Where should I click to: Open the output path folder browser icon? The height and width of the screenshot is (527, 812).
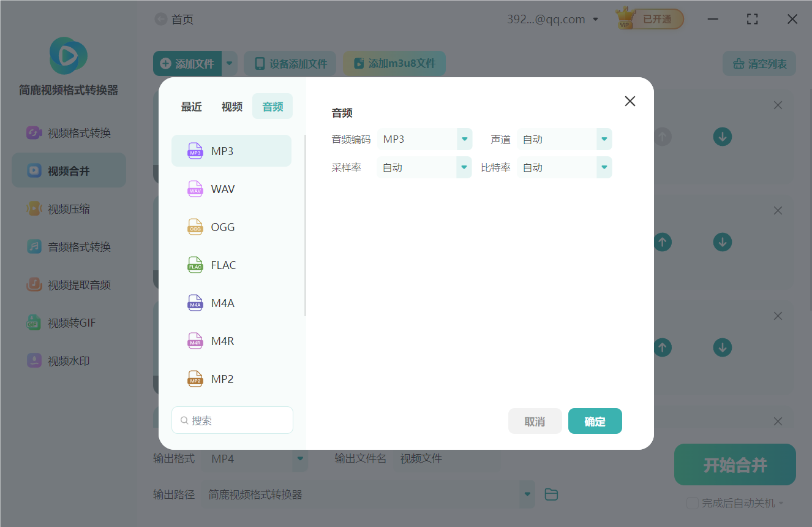click(551, 494)
